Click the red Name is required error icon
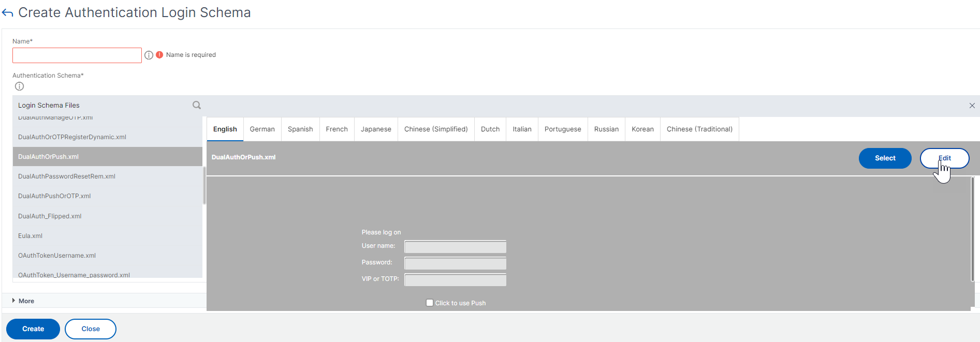The image size is (980, 342). click(x=159, y=54)
